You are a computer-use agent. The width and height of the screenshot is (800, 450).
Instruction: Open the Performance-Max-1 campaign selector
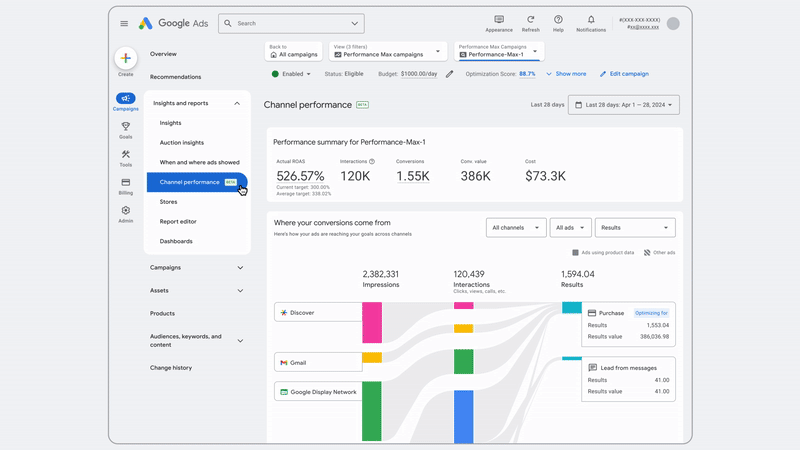pos(498,51)
